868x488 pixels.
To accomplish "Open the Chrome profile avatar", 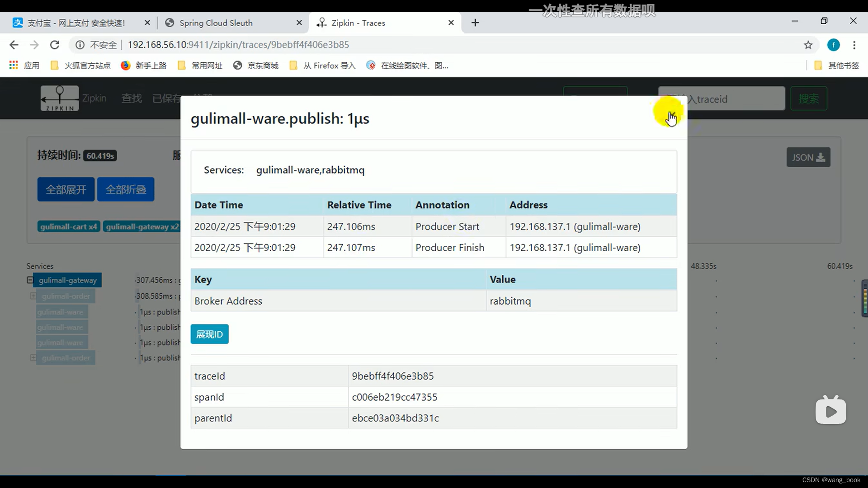I will 833,45.
